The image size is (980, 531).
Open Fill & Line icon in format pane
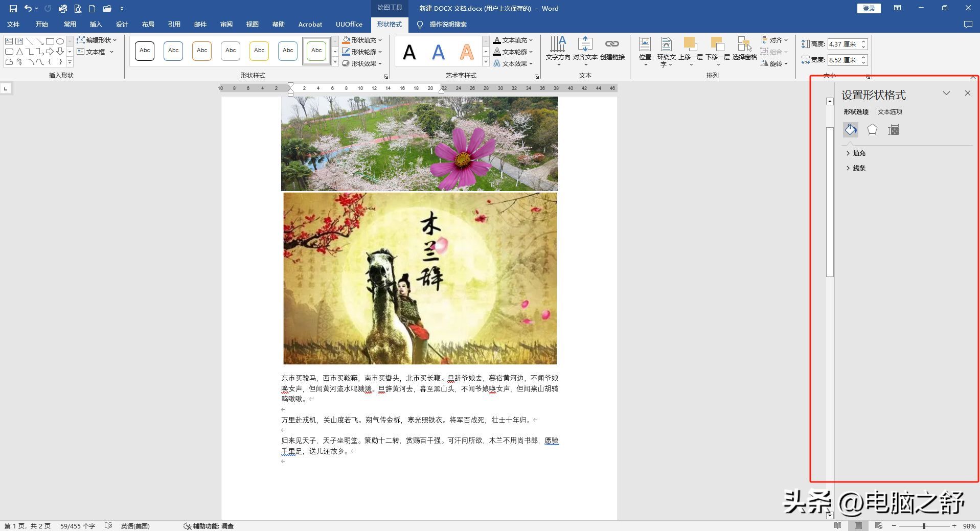click(x=851, y=130)
